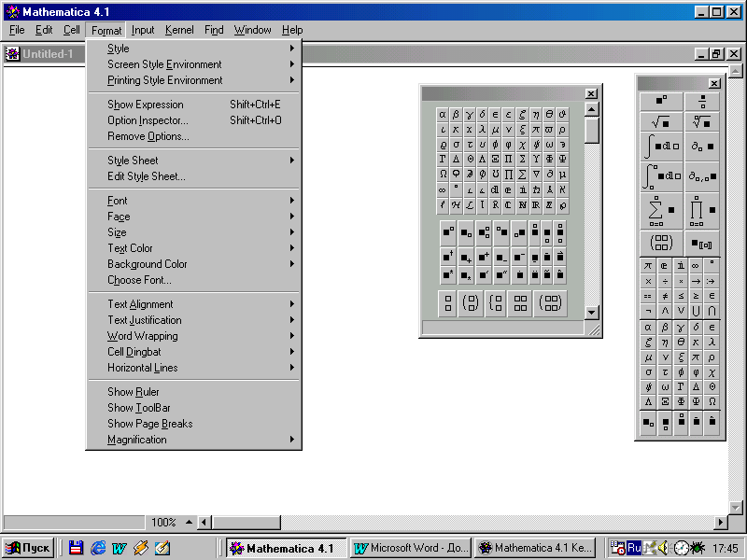
Task: Click Internet Explorer icon in quick launch
Action: 98,548
